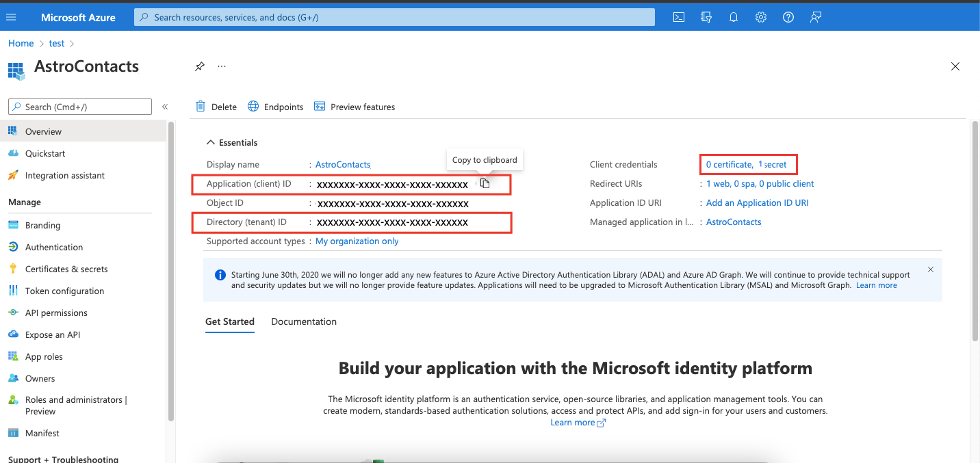Click the Delete trash icon button

pyautogui.click(x=216, y=107)
